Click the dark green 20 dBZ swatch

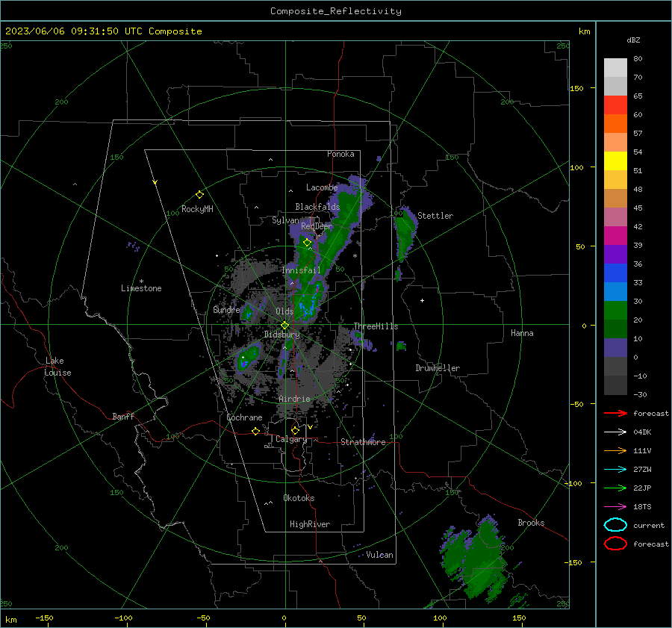[x=615, y=329]
